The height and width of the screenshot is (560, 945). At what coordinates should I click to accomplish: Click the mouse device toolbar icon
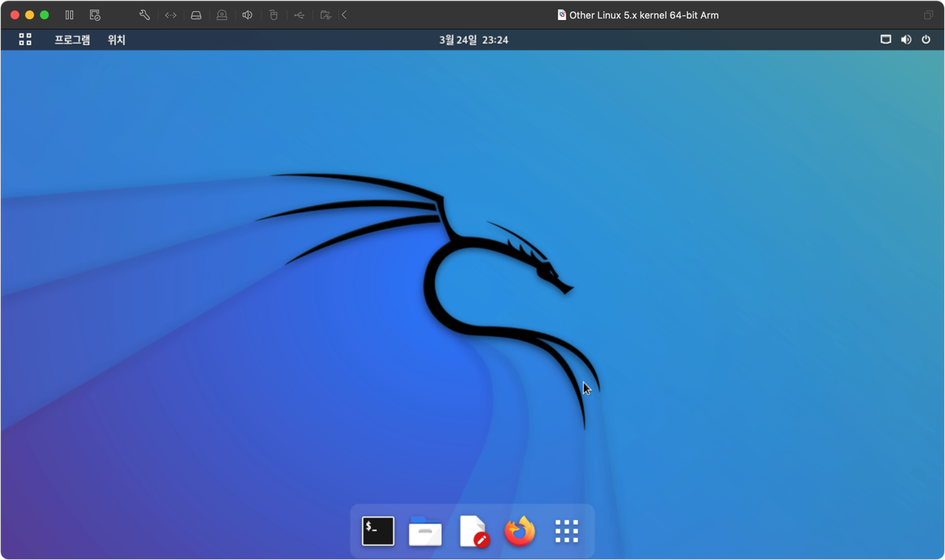[273, 15]
